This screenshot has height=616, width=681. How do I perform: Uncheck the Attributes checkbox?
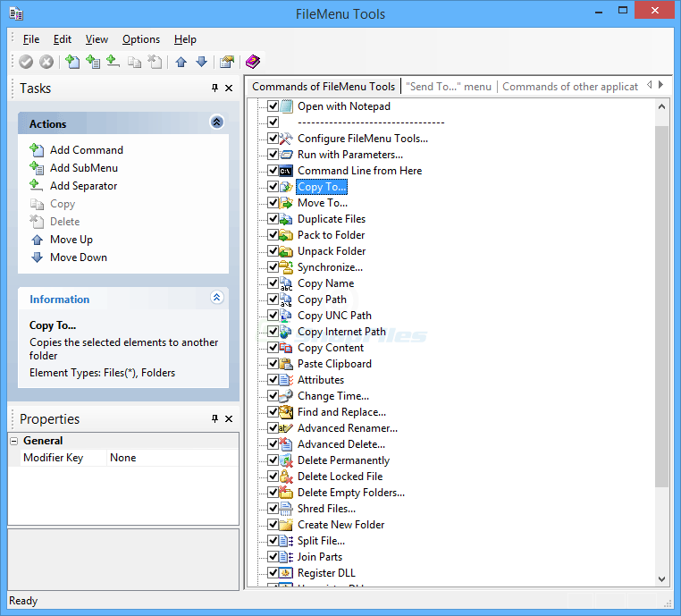click(273, 379)
